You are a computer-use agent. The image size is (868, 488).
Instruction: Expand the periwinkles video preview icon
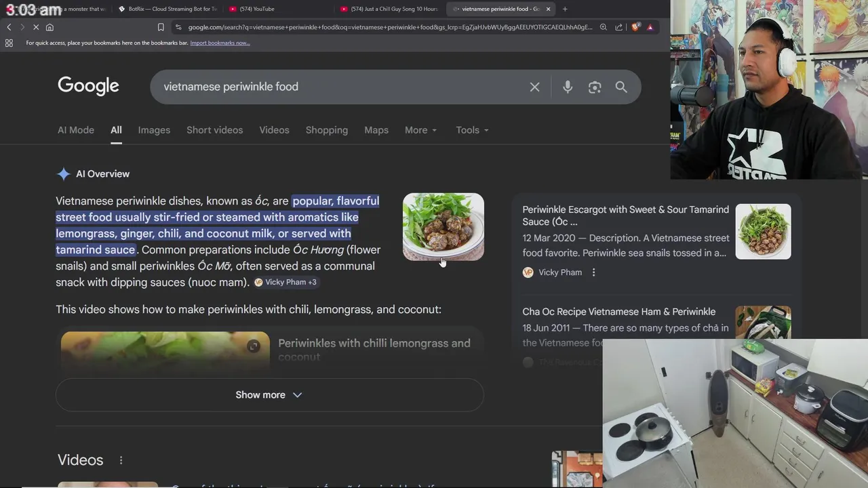[254, 346]
